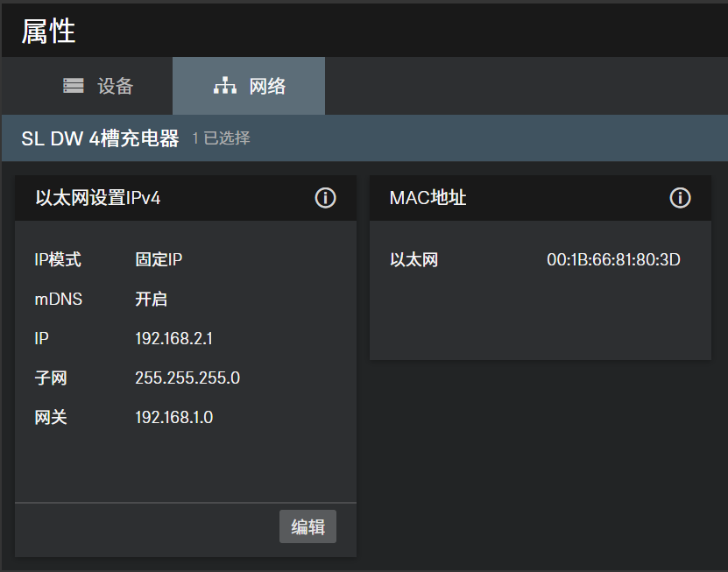Open info icon for 以太网设置IPv4 panel
The width and height of the screenshot is (728, 572).
click(x=325, y=198)
